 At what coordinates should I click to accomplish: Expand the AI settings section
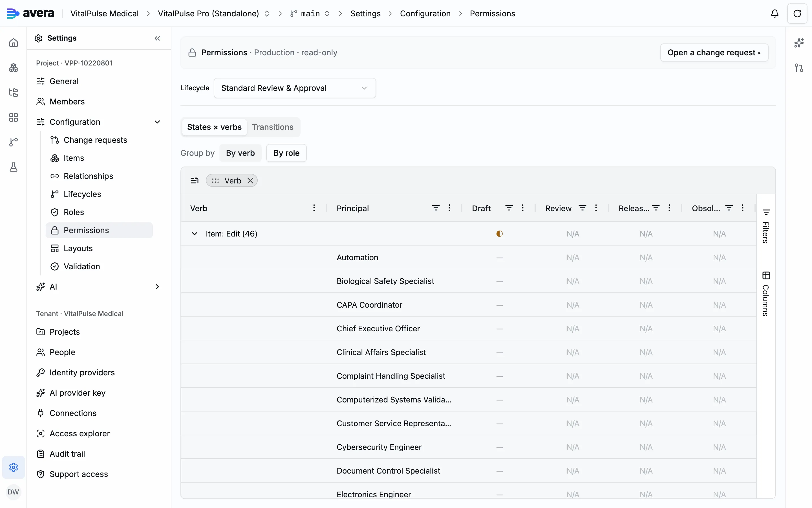[x=157, y=286]
